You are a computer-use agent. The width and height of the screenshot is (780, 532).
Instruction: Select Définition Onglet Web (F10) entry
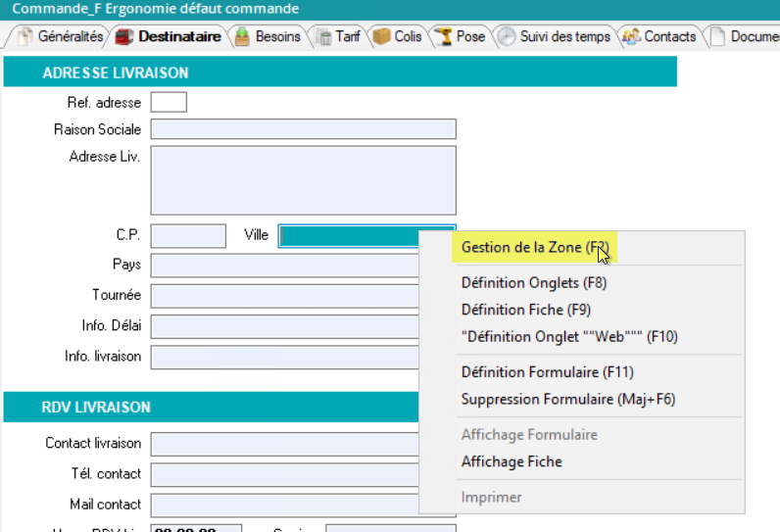[x=568, y=336]
